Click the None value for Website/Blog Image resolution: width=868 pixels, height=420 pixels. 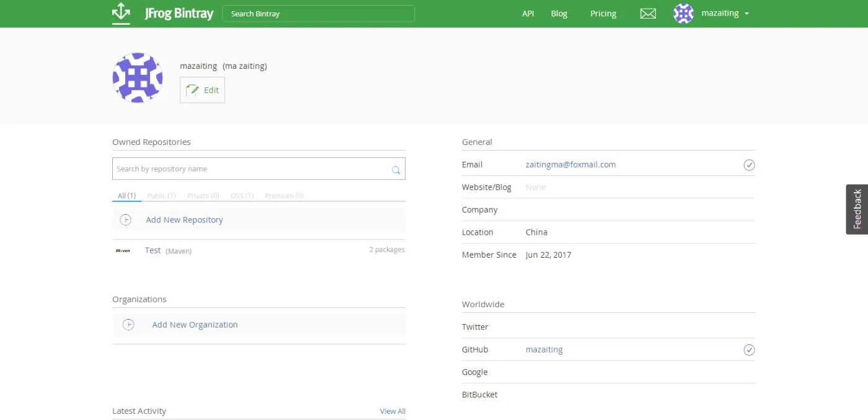point(536,187)
